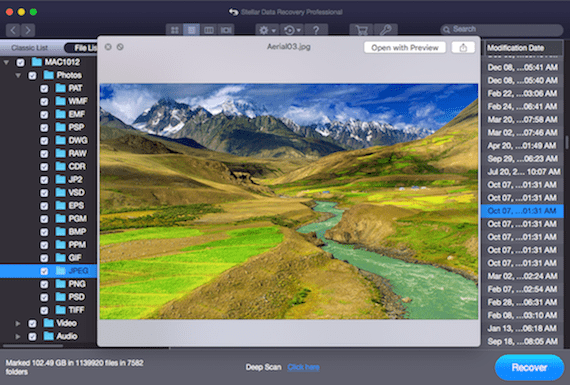The height and width of the screenshot is (385, 570).
Task: Click the Search input field
Action: click(502, 29)
